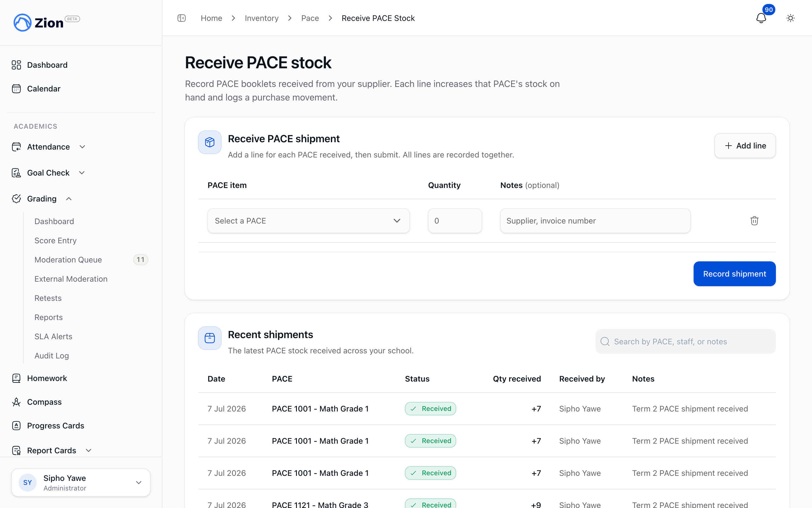The width and height of the screenshot is (812, 508).
Task: Collapse the Grading section chevron
Action: click(x=69, y=199)
